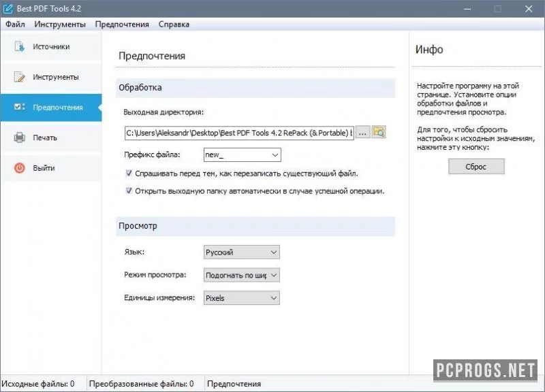Select the Инструменты sidebar item
This screenshot has height=392, width=545.
[x=51, y=77]
